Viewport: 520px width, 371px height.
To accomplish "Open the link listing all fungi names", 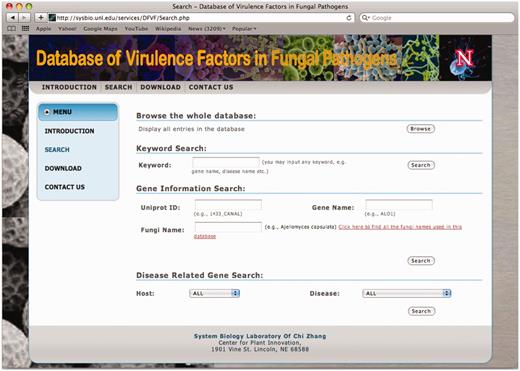I will 400,227.
